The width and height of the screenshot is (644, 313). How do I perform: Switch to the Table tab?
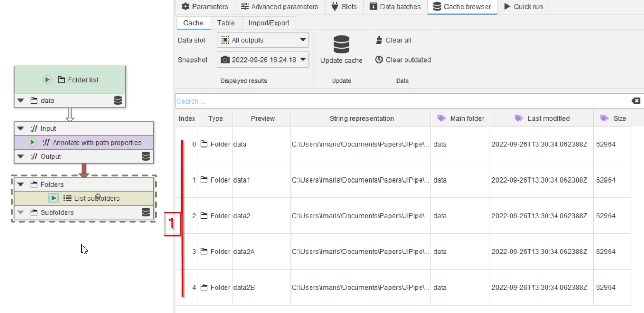click(226, 23)
